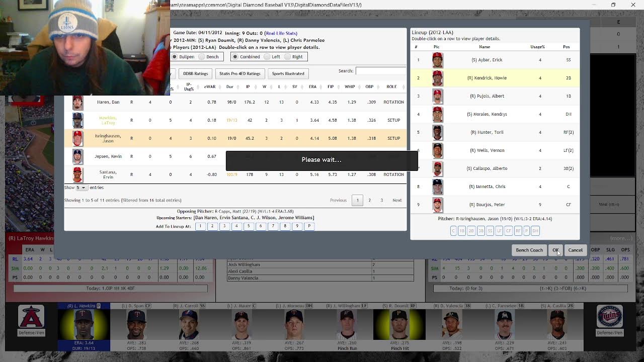This screenshot has width=644, height=362.
Task: Click J. Mauer C batter card
Action: tap(242, 327)
